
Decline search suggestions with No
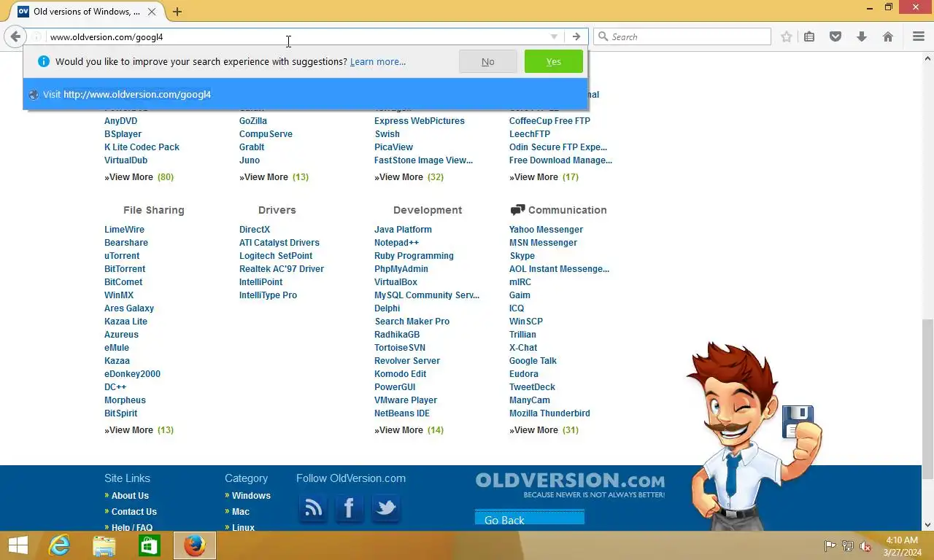click(488, 61)
